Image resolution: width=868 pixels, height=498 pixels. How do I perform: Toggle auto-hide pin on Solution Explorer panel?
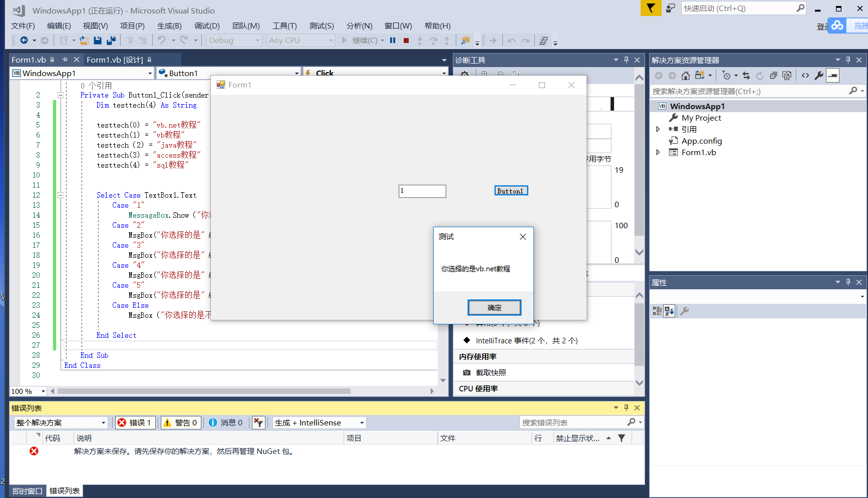(848, 60)
